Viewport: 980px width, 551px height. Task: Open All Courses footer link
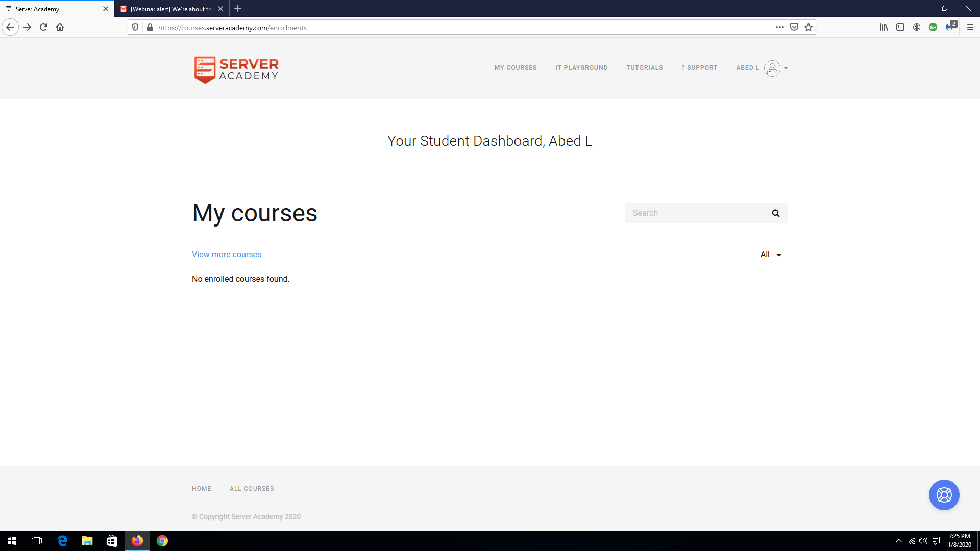[252, 489]
